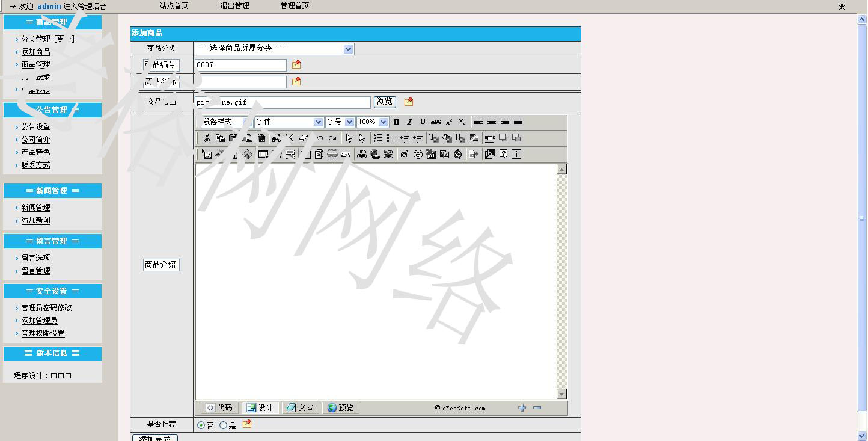Justify text in editor

(518, 122)
